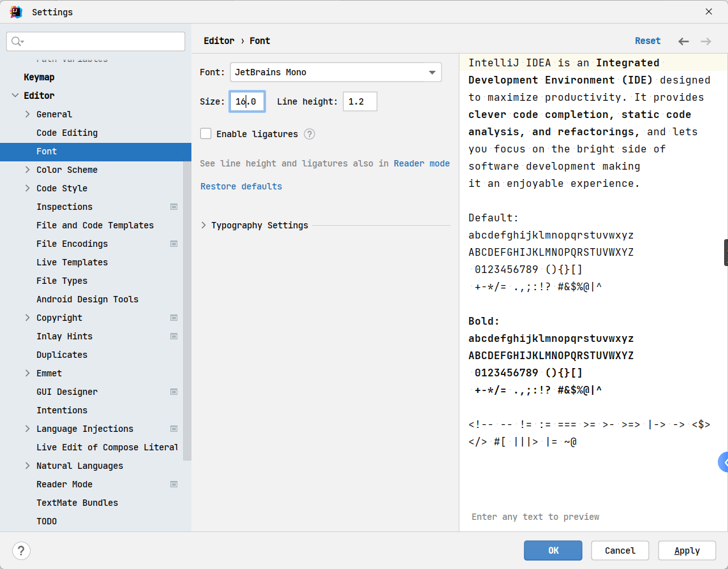
Task: Open Live Templates page
Action: pyautogui.click(x=72, y=263)
